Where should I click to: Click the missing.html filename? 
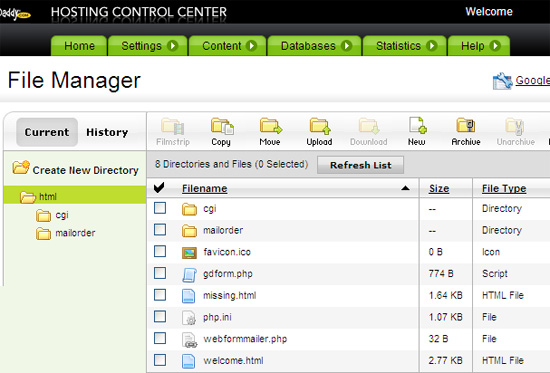tap(230, 295)
